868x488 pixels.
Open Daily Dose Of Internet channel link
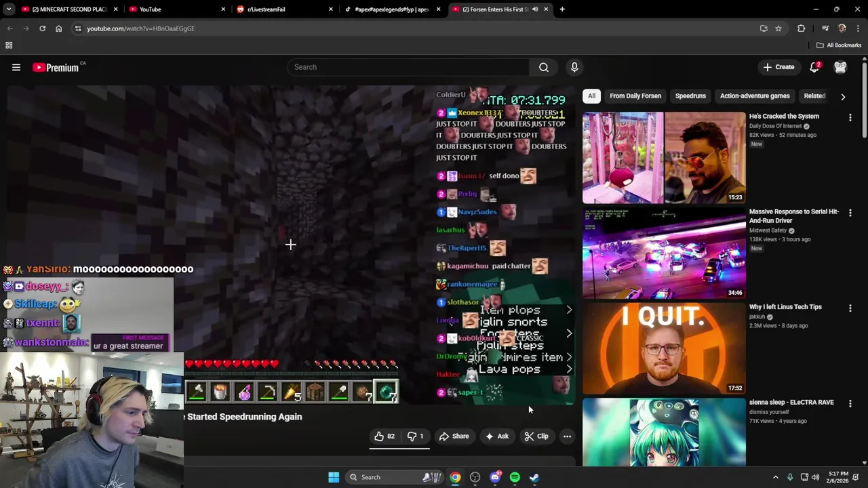[x=776, y=126]
